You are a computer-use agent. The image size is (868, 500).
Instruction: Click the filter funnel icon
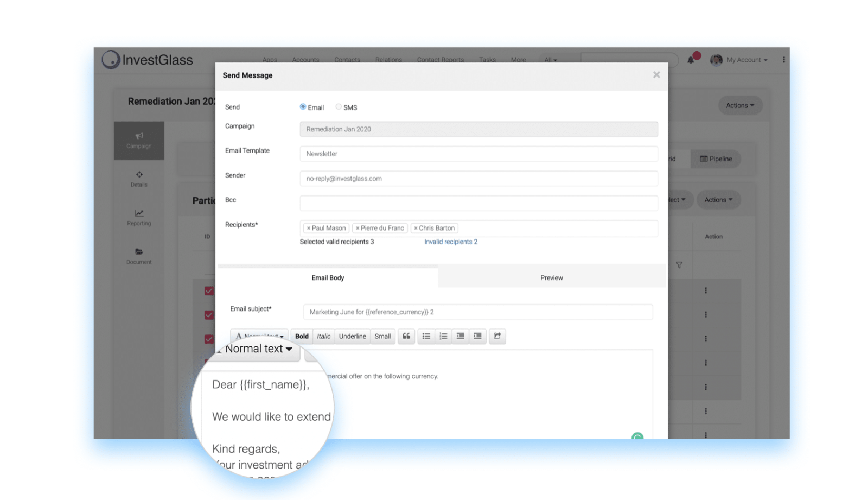click(x=679, y=265)
